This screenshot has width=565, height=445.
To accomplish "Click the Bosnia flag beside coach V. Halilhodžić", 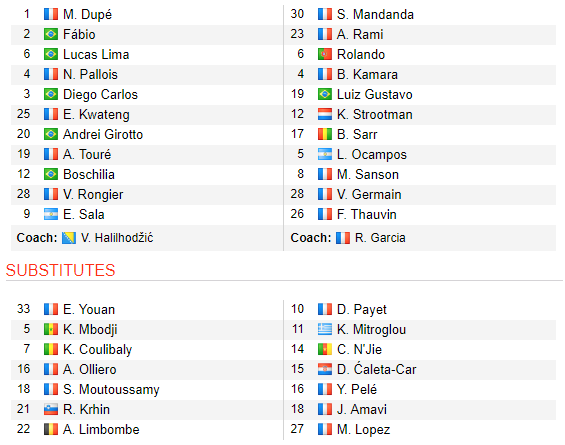I will (69, 238).
